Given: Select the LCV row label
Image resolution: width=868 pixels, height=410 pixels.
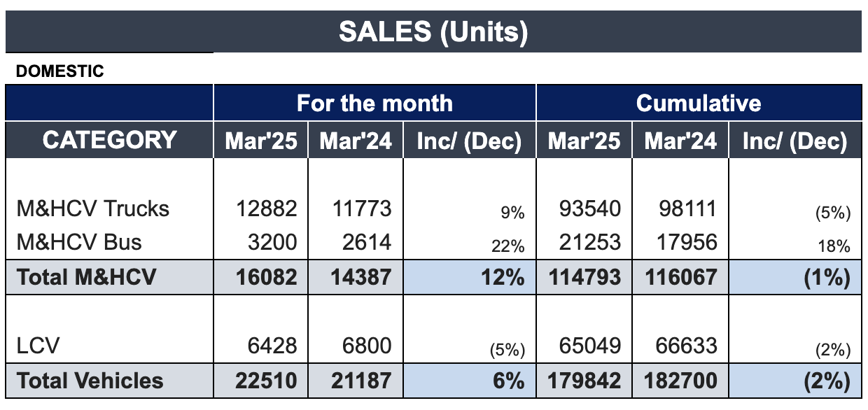Looking at the screenshot, I should point(38,346).
